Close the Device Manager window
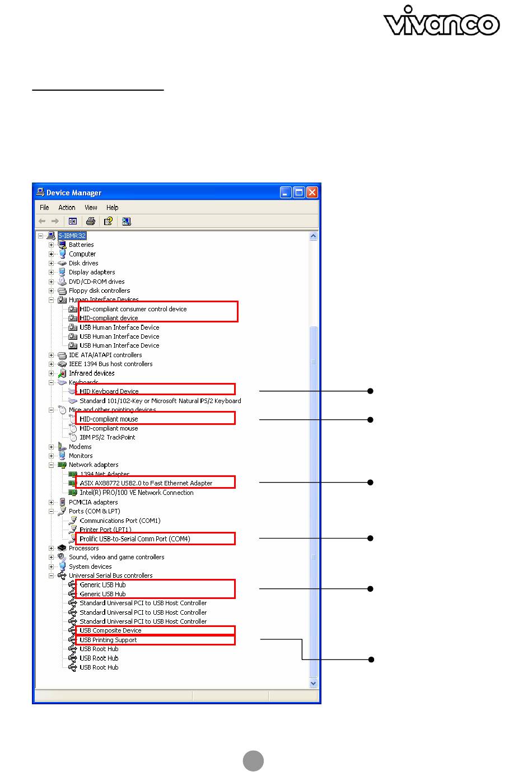The image size is (532, 772). point(312,192)
